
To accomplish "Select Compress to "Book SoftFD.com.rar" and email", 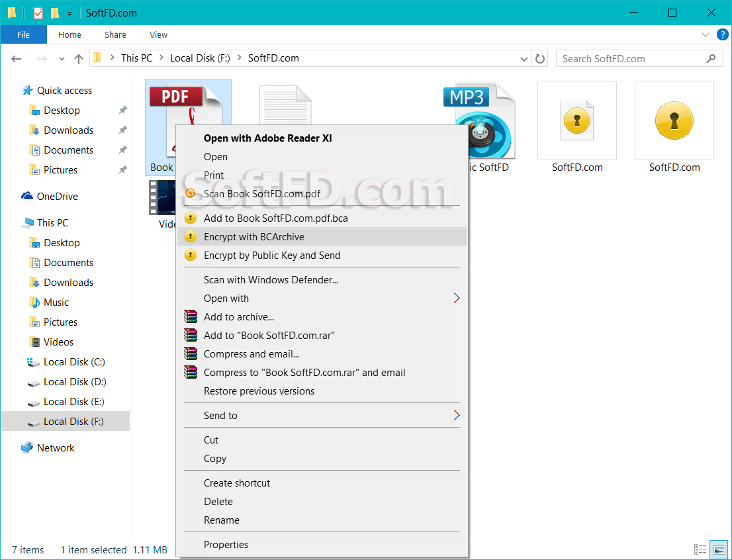I will tap(322, 373).
